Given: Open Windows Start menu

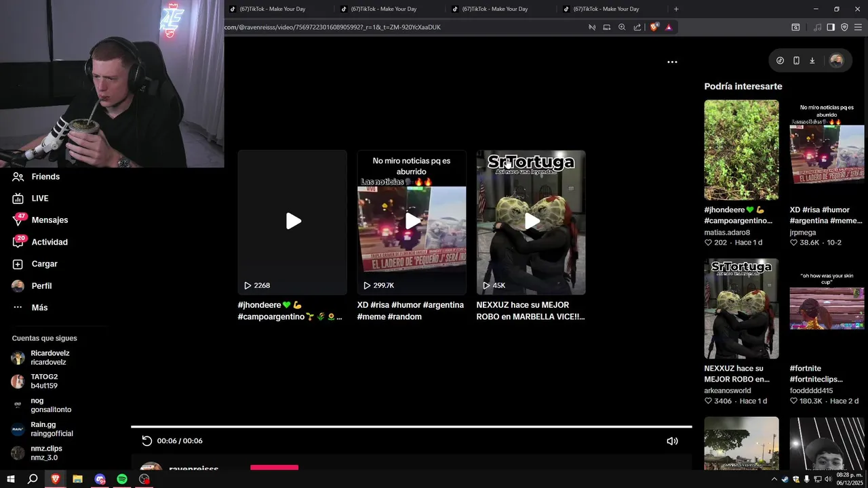Looking at the screenshot, I should point(11,479).
